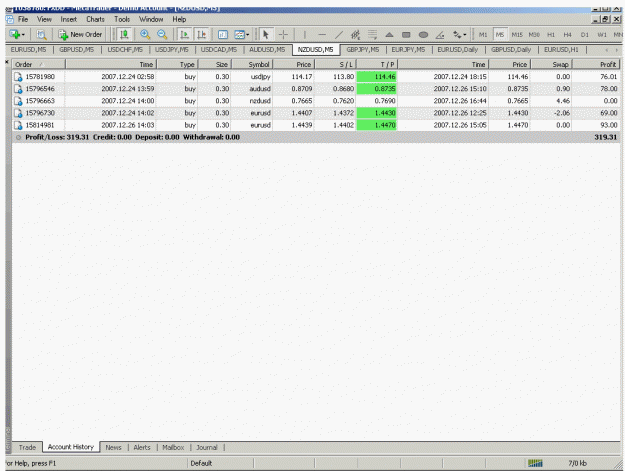This screenshot has width=625, height=471.
Task: Select the Horizontal Line tool
Action: tap(322, 35)
